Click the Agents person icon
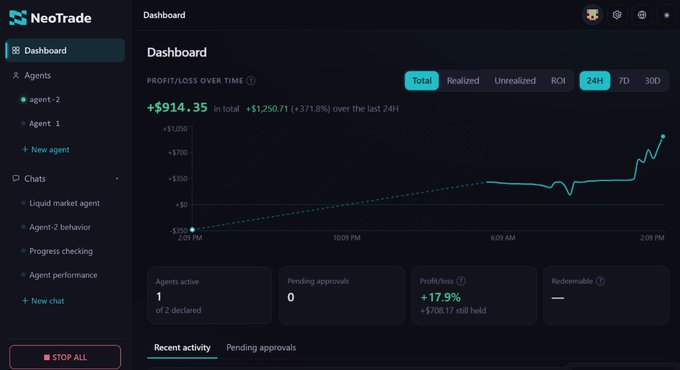This screenshot has height=370, width=680. coord(16,75)
